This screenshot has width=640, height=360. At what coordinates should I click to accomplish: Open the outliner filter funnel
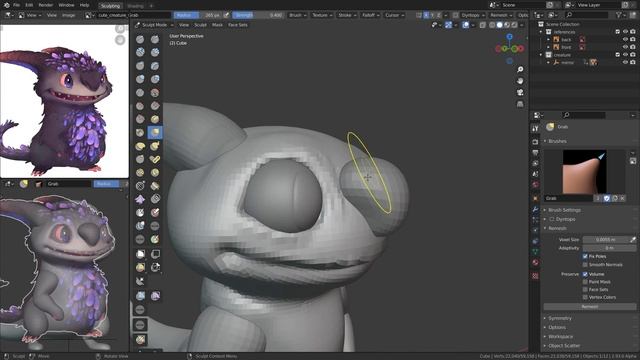click(620, 15)
